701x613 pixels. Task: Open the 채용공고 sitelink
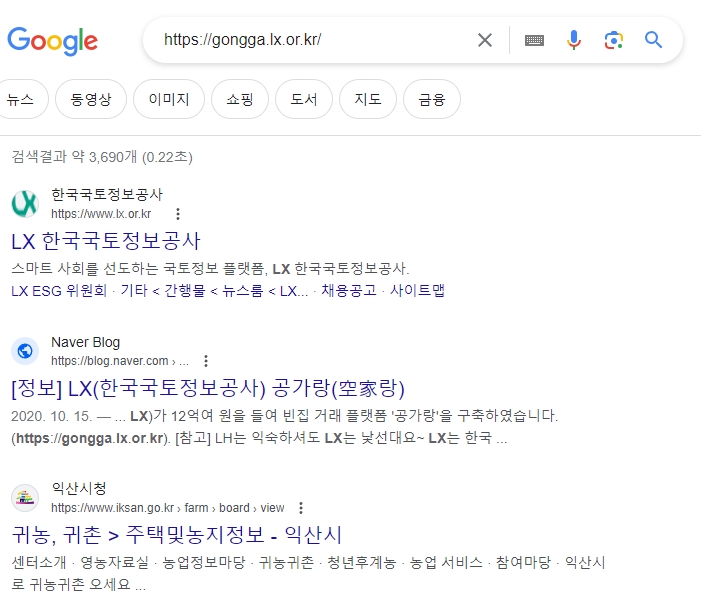coord(349,291)
